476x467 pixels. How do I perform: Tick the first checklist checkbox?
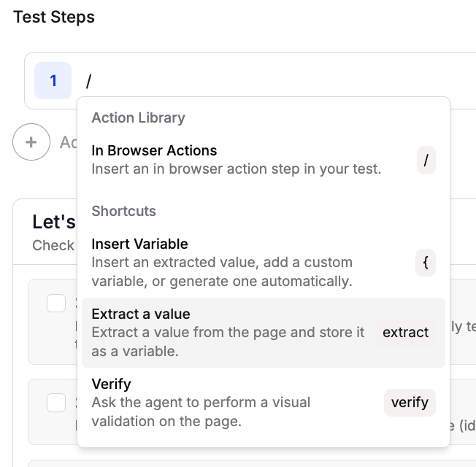[x=56, y=302]
